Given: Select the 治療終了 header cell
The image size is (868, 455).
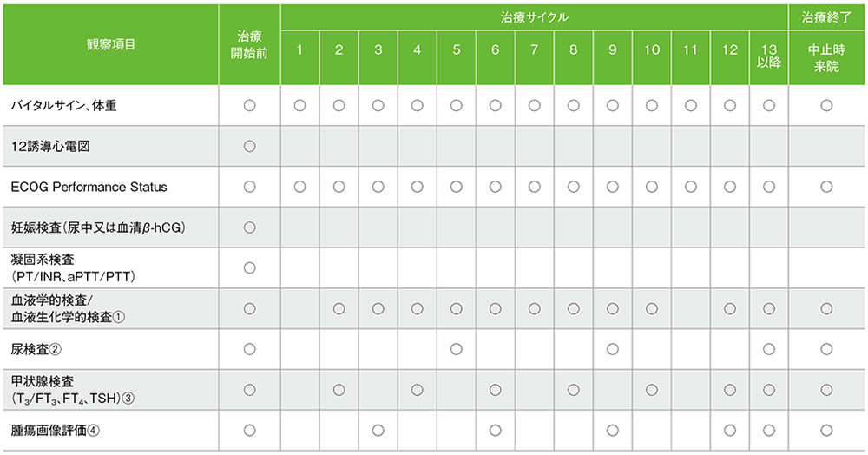Looking at the screenshot, I should (x=826, y=16).
